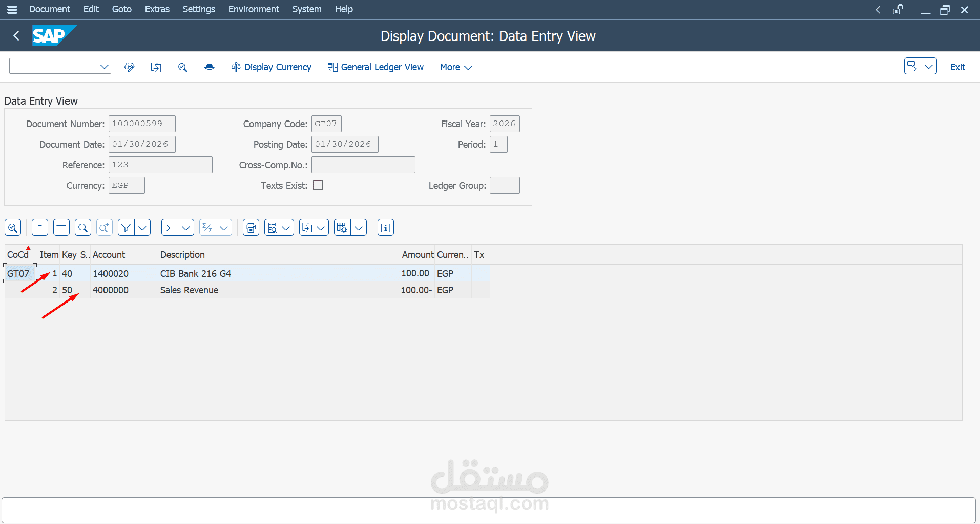Screen dimensions: 980x524
Task: Switch to General Ledger View
Action: point(376,67)
